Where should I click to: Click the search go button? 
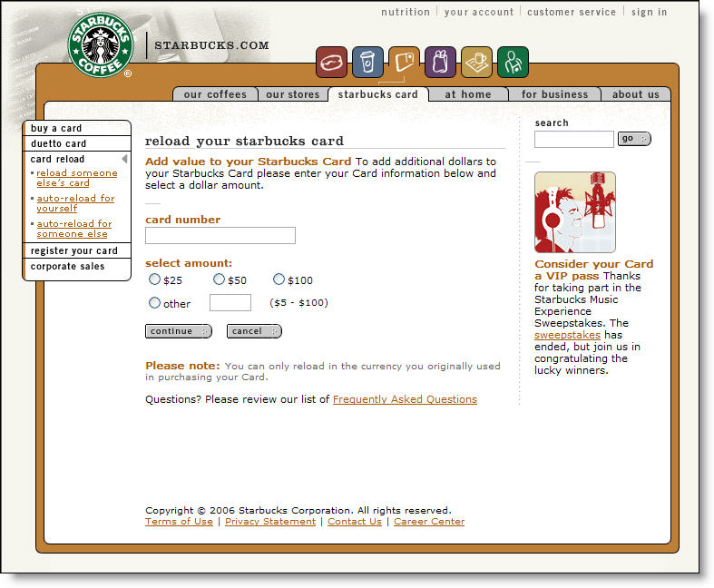tap(634, 139)
